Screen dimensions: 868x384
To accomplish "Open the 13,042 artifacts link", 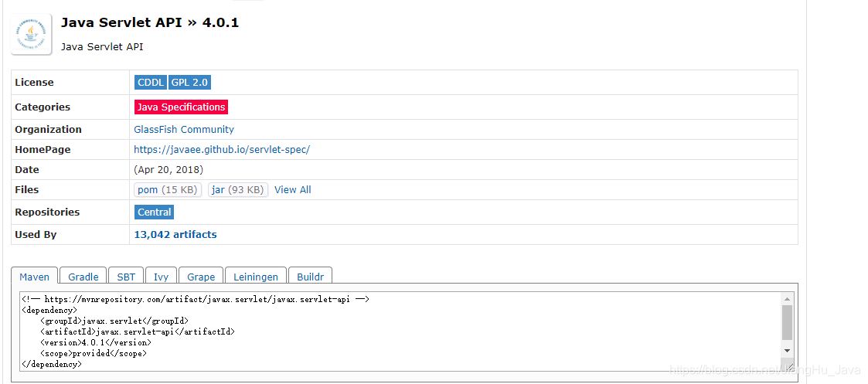I will click(175, 235).
